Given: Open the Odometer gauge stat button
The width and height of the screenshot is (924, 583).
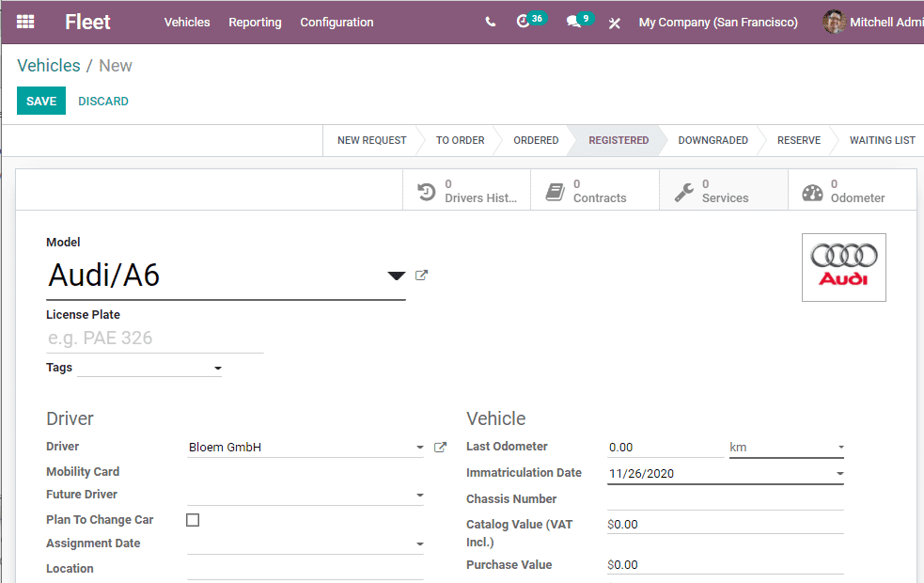Looking at the screenshot, I should tap(853, 190).
